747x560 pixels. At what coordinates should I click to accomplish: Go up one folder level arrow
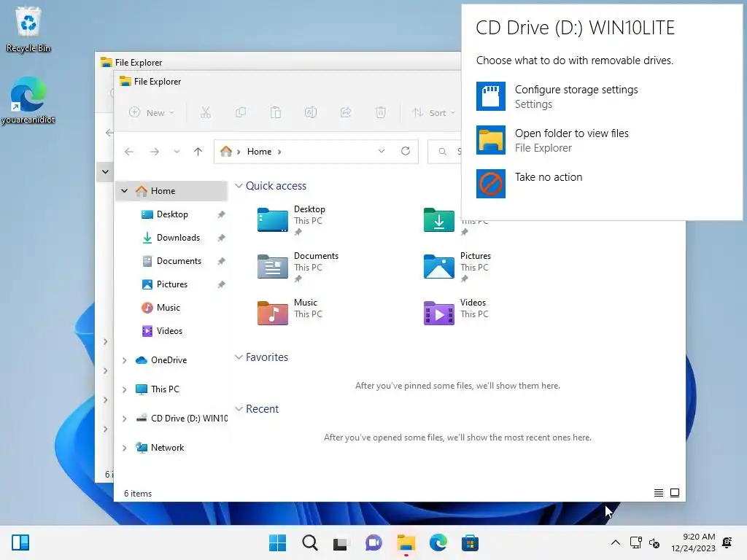pyautogui.click(x=198, y=152)
